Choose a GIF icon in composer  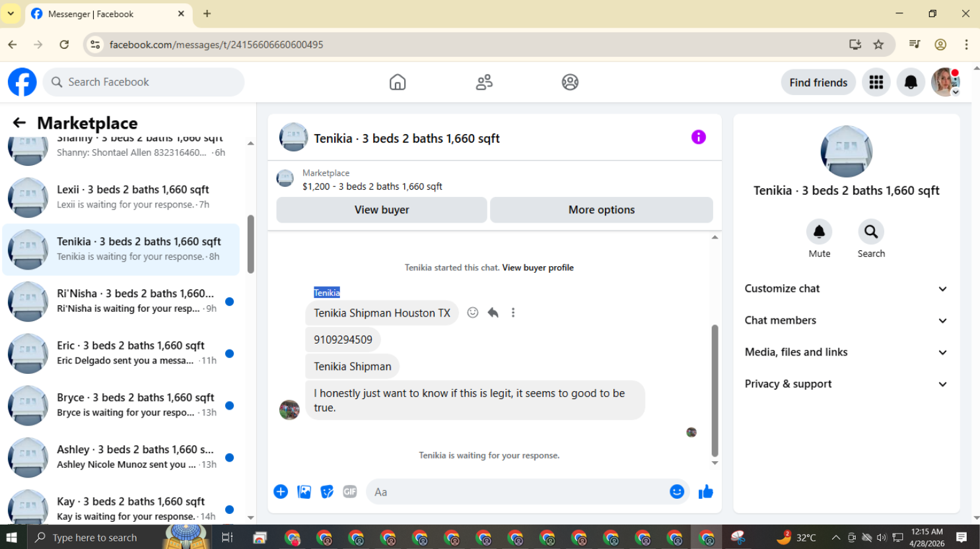(x=350, y=492)
